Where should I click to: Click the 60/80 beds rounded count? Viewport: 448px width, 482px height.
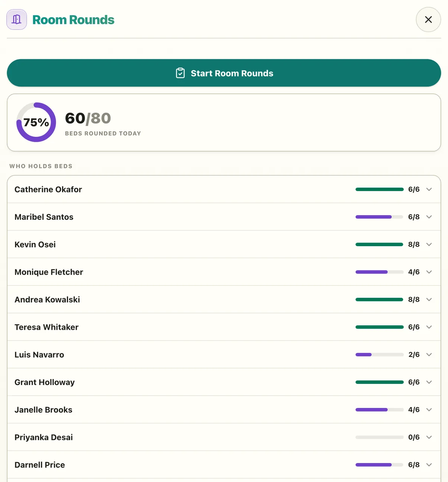tap(88, 118)
